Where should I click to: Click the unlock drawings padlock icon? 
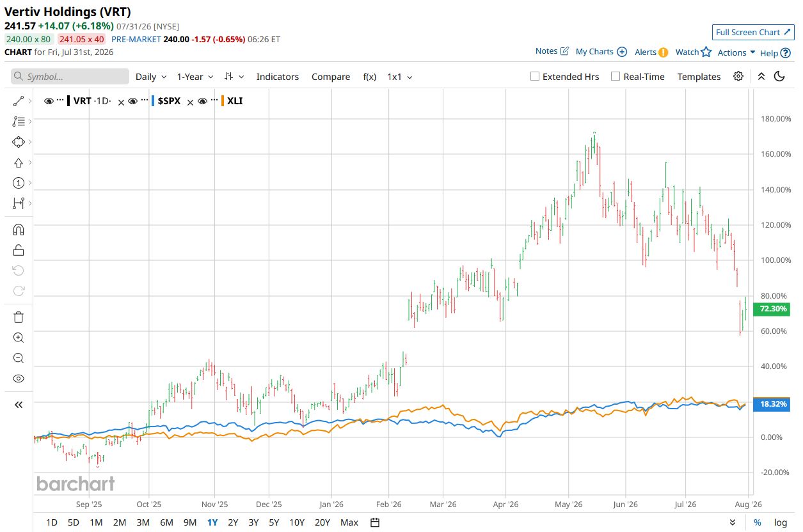click(19, 250)
